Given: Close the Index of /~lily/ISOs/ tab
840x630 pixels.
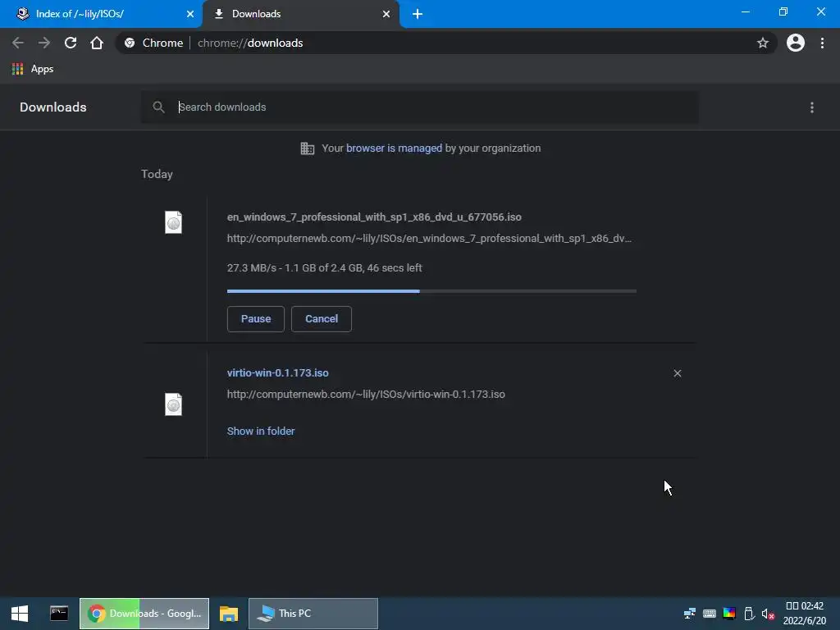Looking at the screenshot, I should tap(190, 14).
